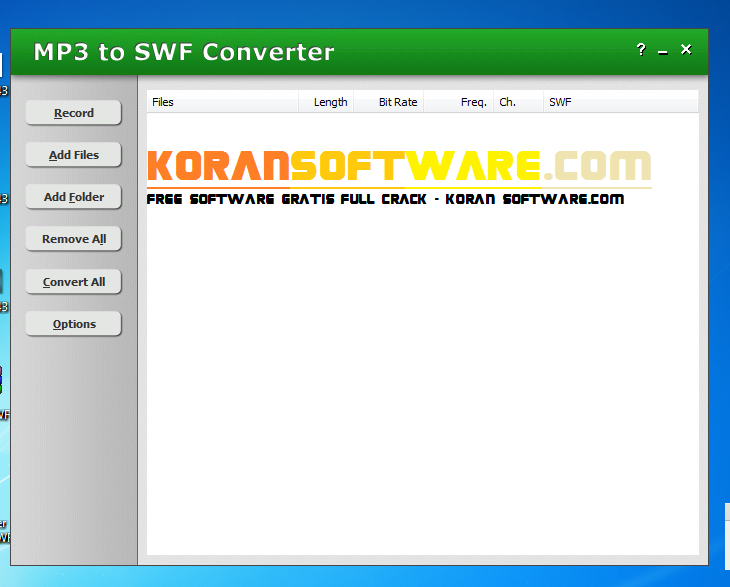730x587 pixels.
Task: Clear the list with Remove All
Action: (74, 238)
